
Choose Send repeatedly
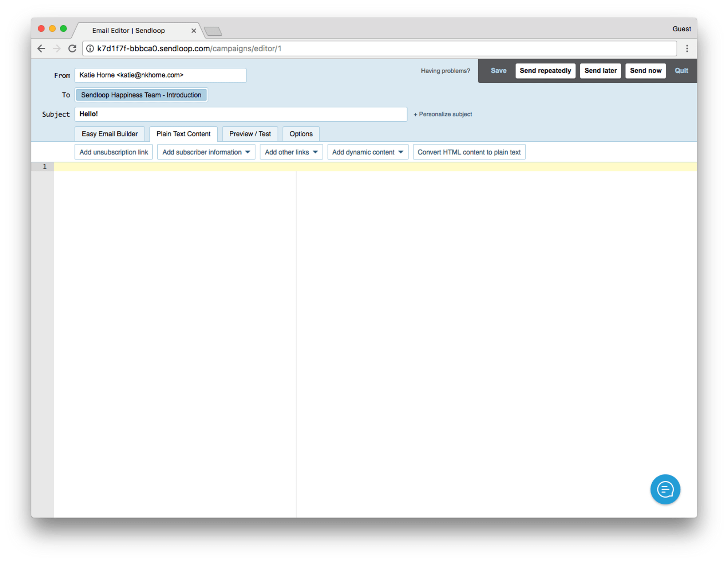[545, 71]
